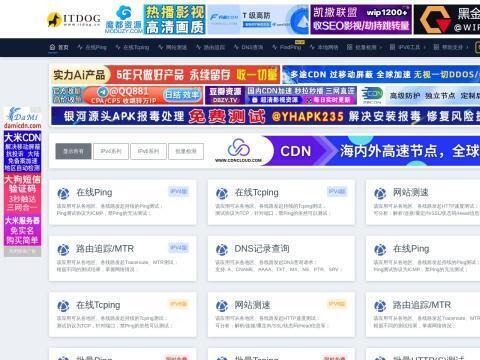This screenshot has width=480, height=360.
Task: Click the cloud logo of the 魔都资源 ad
Action: coord(124,13)
